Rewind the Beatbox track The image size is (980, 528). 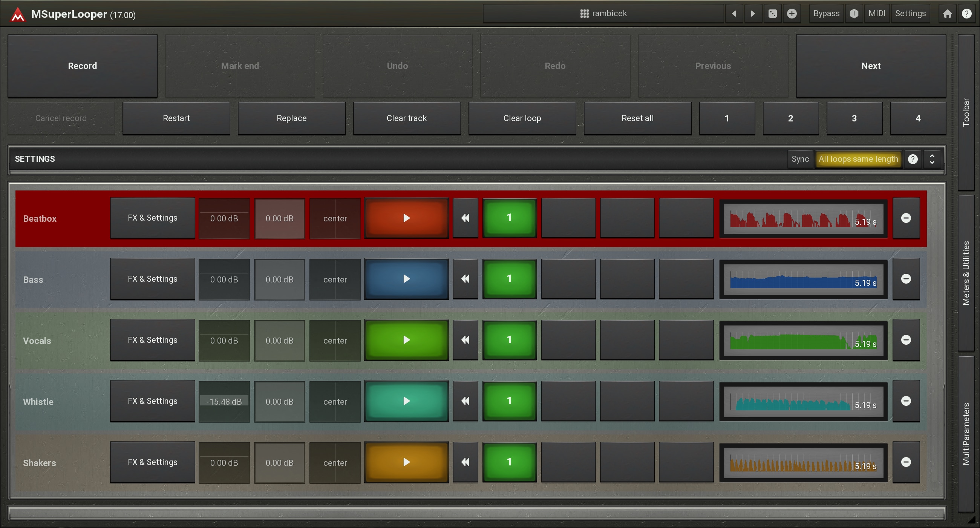[x=465, y=218]
